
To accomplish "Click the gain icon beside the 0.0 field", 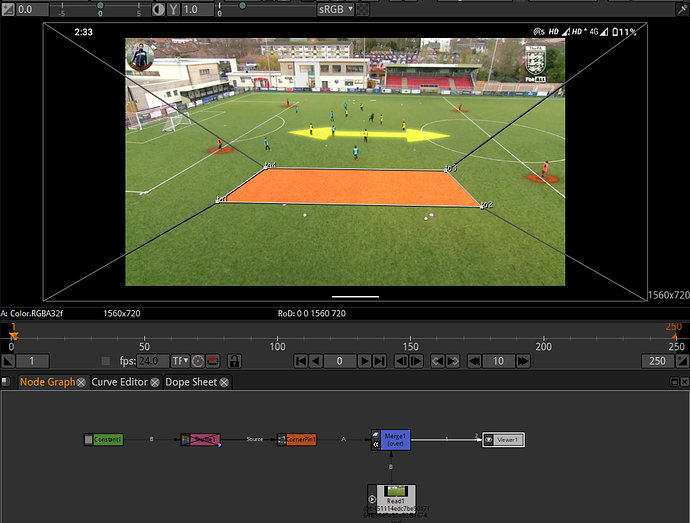I will pos(8,9).
